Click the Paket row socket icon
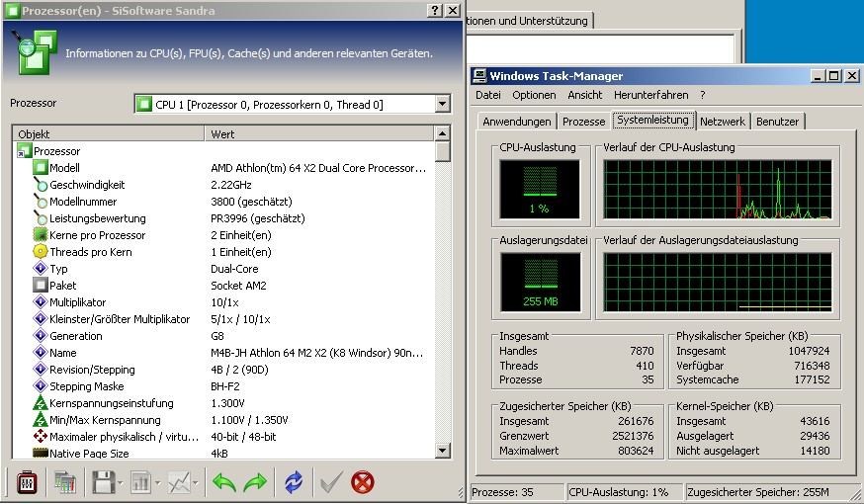864x504 pixels. click(x=41, y=286)
